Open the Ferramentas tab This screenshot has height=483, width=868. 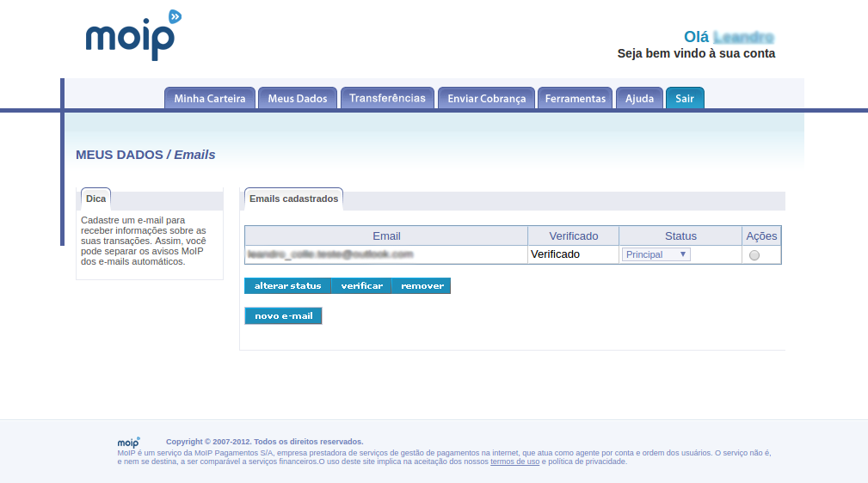click(x=576, y=98)
